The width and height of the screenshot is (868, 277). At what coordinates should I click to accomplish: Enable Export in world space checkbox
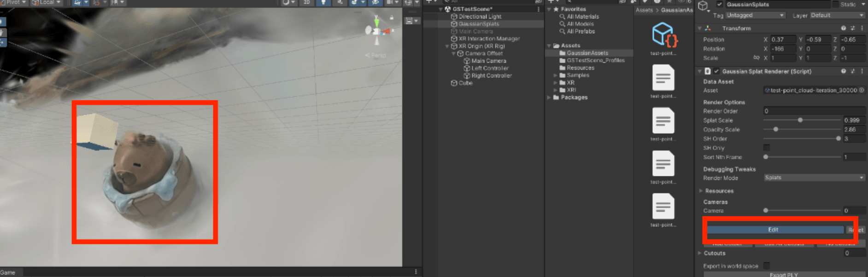click(x=767, y=265)
